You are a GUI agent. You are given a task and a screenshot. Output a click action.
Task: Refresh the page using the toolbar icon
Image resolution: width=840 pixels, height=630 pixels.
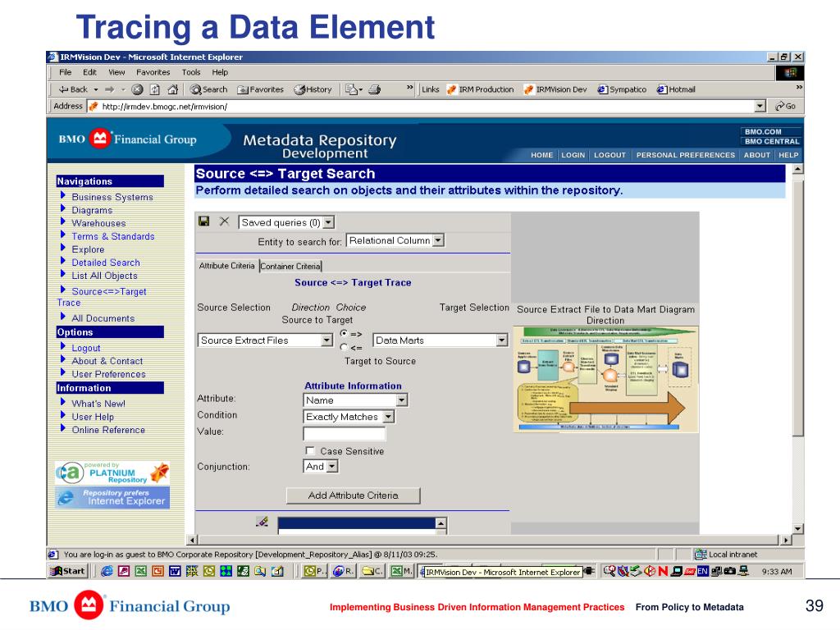155,89
